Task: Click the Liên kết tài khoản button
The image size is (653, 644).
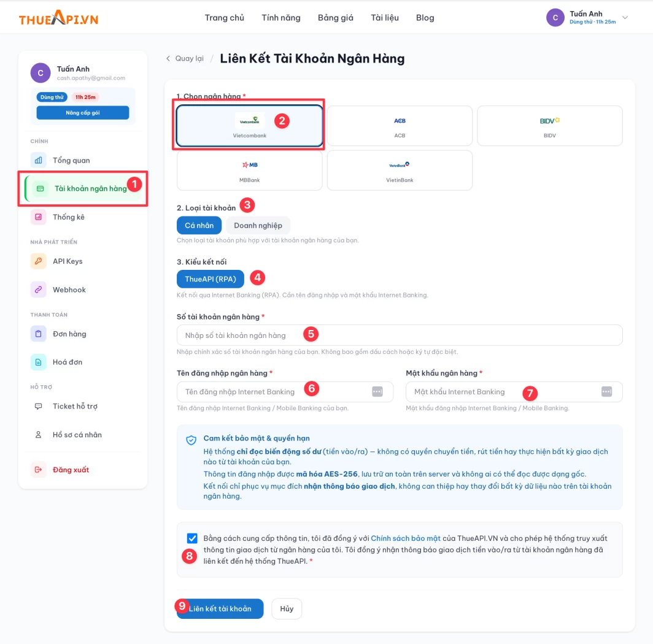Action: click(220, 608)
